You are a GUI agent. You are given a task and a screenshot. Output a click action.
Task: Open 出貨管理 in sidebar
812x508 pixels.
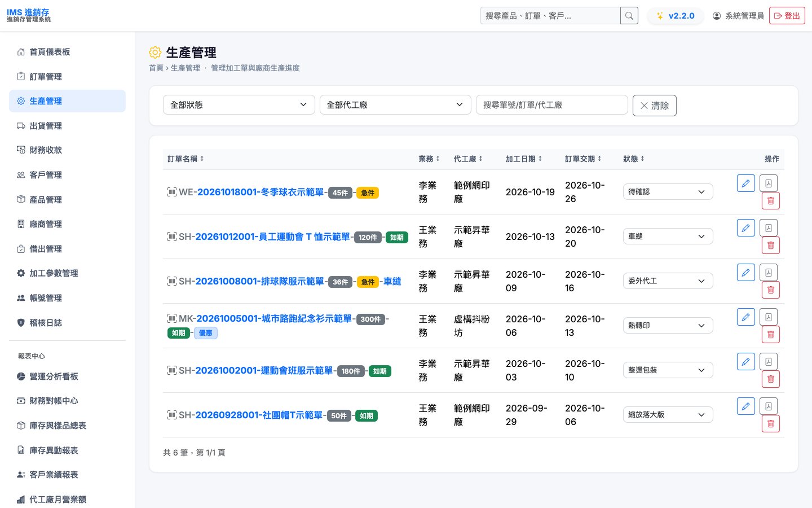[x=67, y=126]
